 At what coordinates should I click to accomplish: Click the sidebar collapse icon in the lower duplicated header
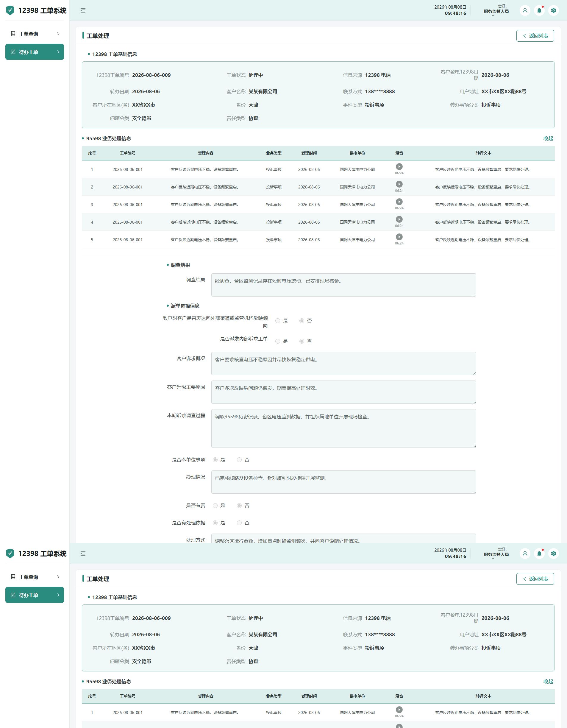click(x=83, y=554)
